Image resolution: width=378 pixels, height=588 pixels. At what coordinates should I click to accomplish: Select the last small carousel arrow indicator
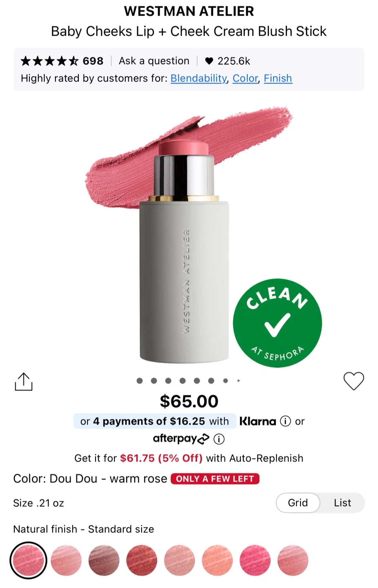tap(239, 381)
